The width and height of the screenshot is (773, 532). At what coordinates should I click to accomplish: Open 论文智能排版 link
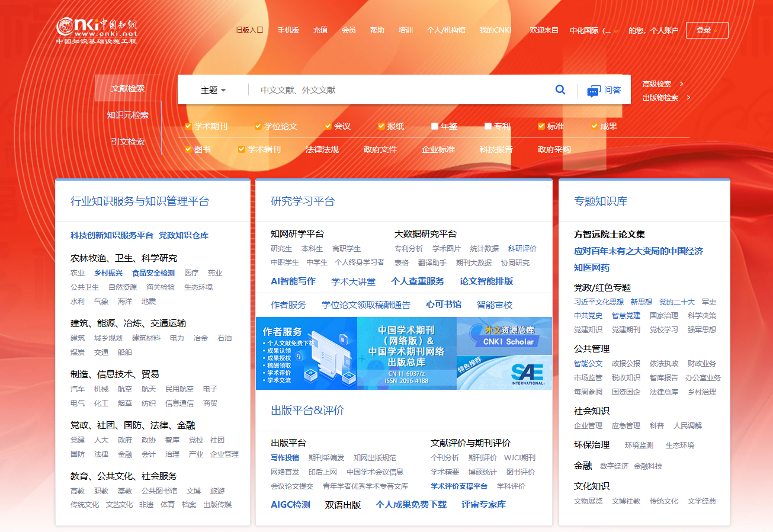click(x=486, y=281)
